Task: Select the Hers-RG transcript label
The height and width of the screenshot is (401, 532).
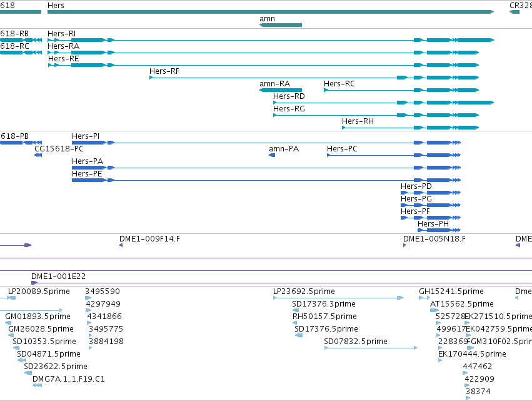Action: click(289, 109)
